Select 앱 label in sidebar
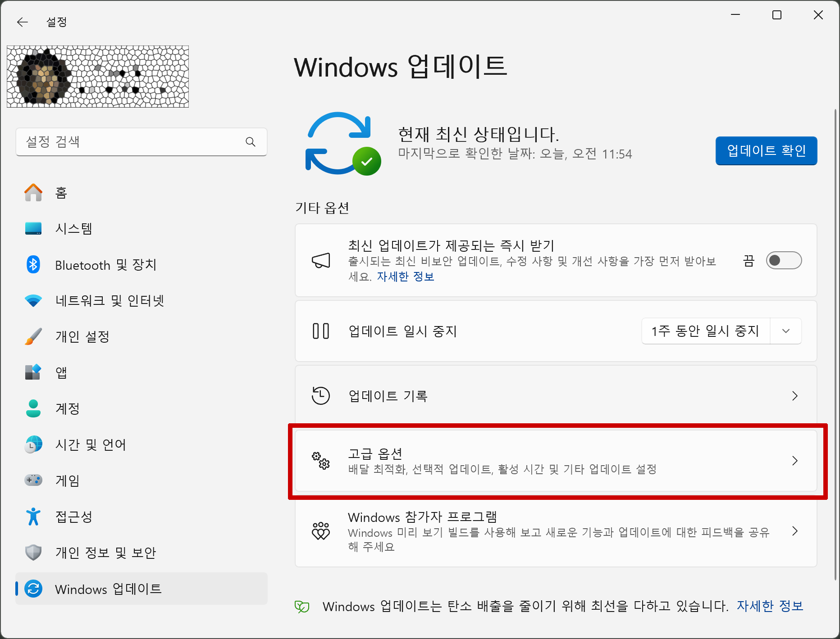The height and width of the screenshot is (639, 840). (61, 372)
